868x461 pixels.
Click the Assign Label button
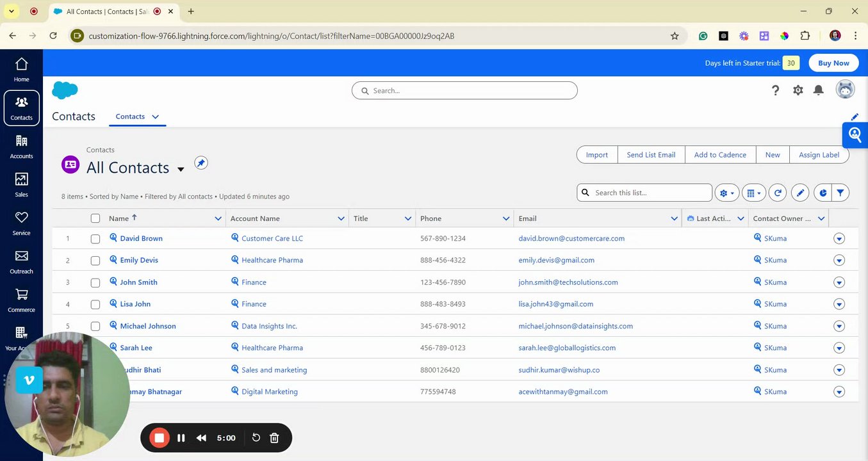[819, 155]
